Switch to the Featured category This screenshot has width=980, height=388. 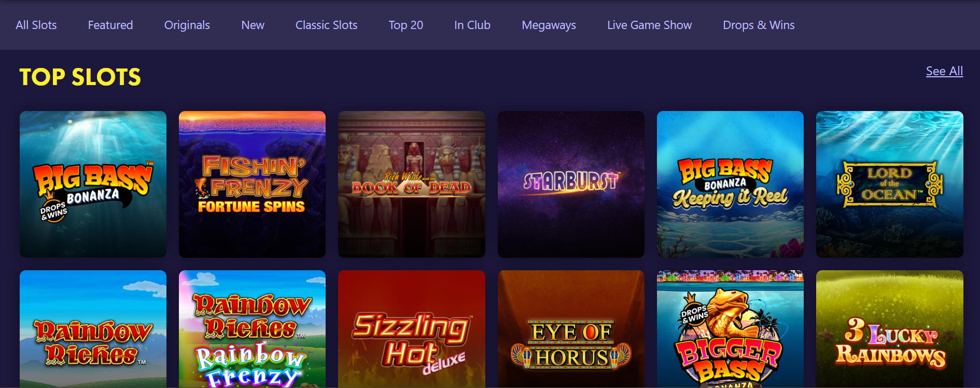click(110, 25)
